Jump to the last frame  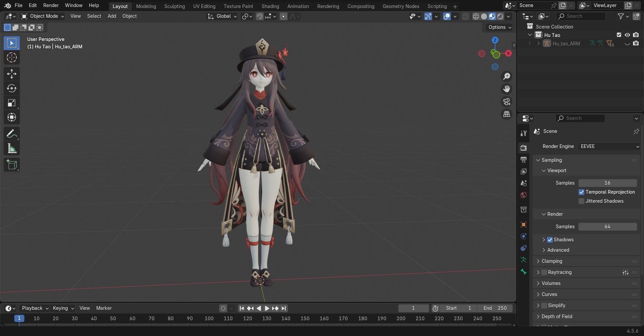pos(284,308)
